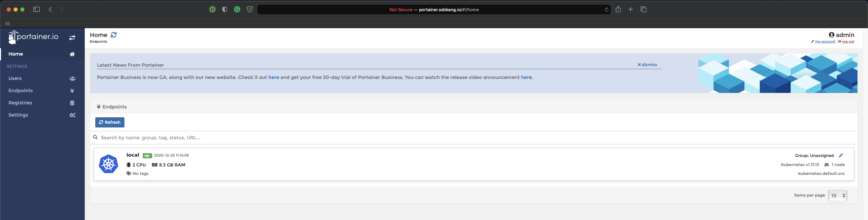Open a new browser tab with plus
This screenshot has width=868, height=220.
[x=631, y=9]
